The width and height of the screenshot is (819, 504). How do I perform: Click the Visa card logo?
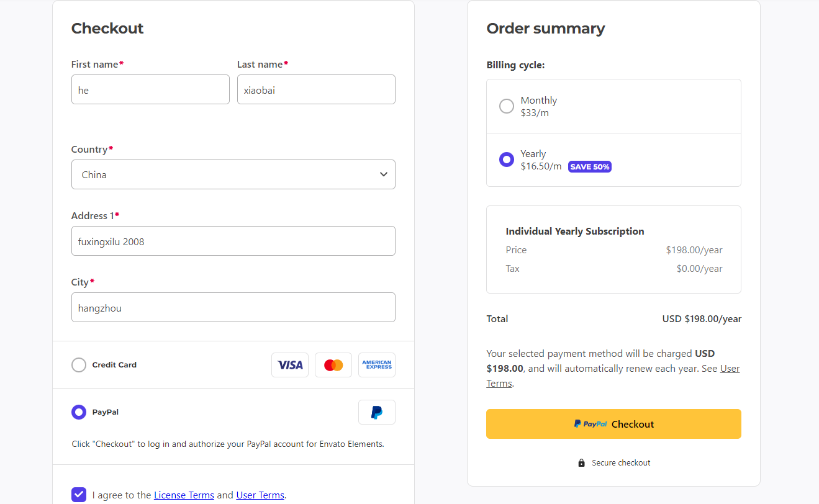click(290, 365)
